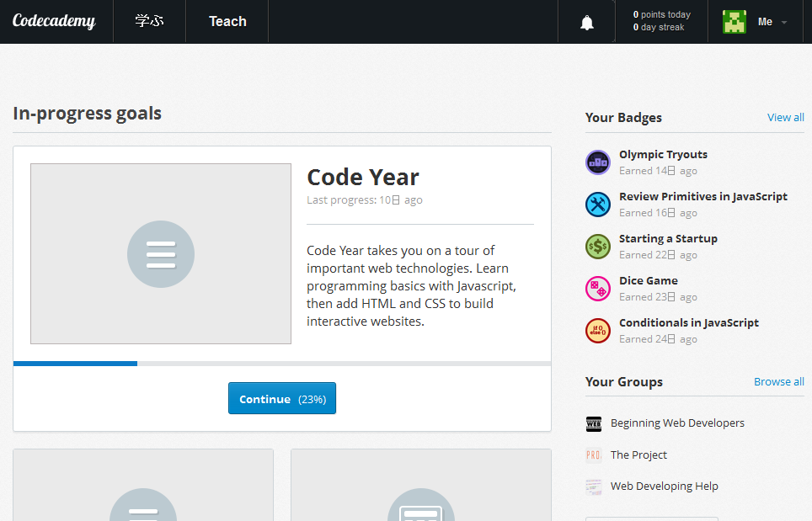812x521 pixels.
Task: Open the notifications bell
Action: [x=587, y=23]
